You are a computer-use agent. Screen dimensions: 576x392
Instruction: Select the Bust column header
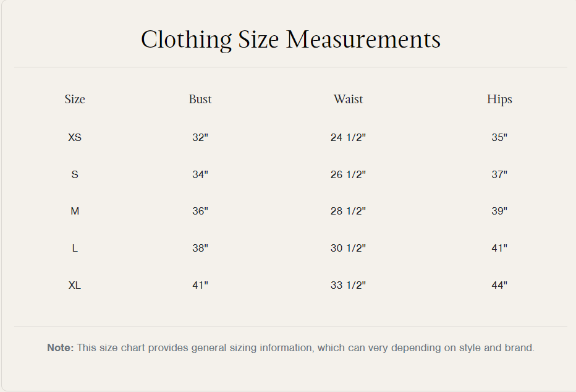pyautogui.click(x=200, y=100)
